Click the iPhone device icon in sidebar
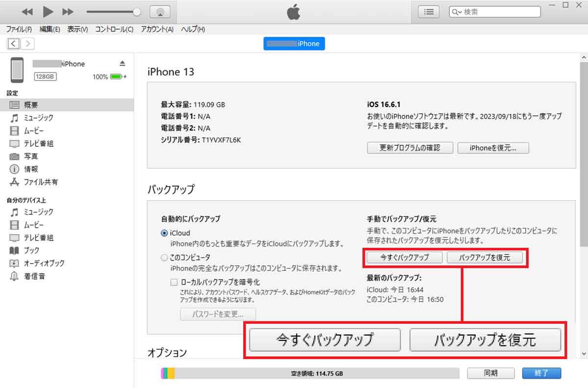 point(17,70)
